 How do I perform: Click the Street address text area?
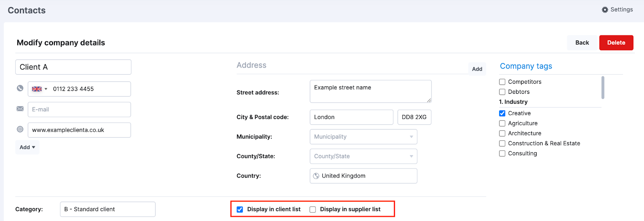coord(371,91)
